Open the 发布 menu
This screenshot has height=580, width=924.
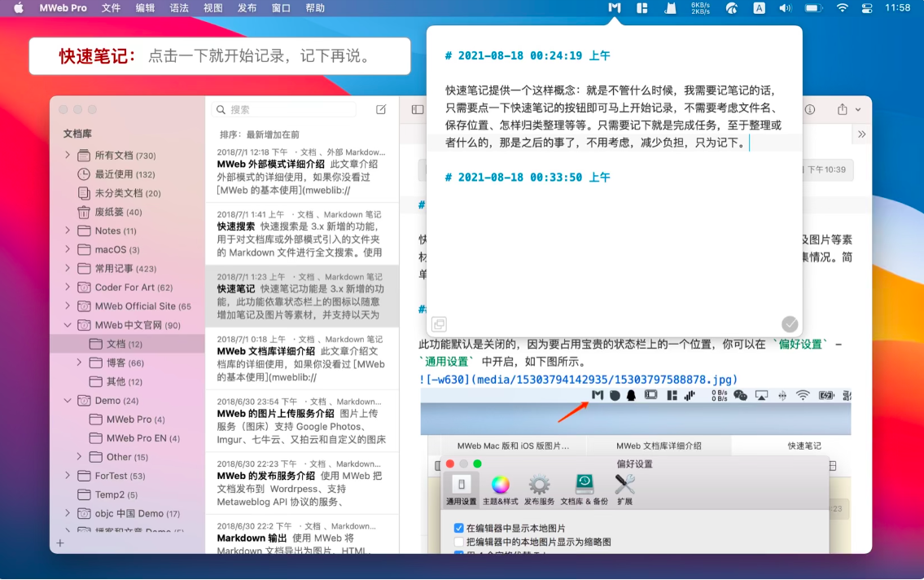247,7
